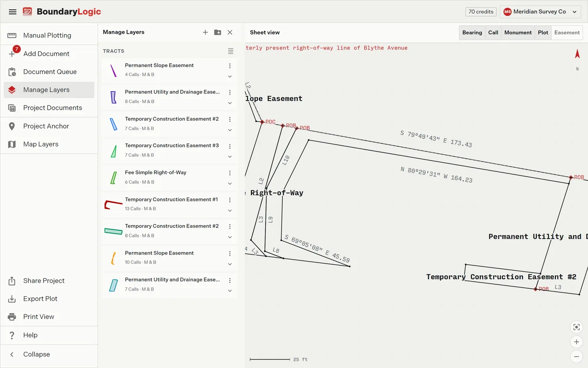Open the hamburger main menu
This screenshot has width=588, height=368.
point(13,12)
